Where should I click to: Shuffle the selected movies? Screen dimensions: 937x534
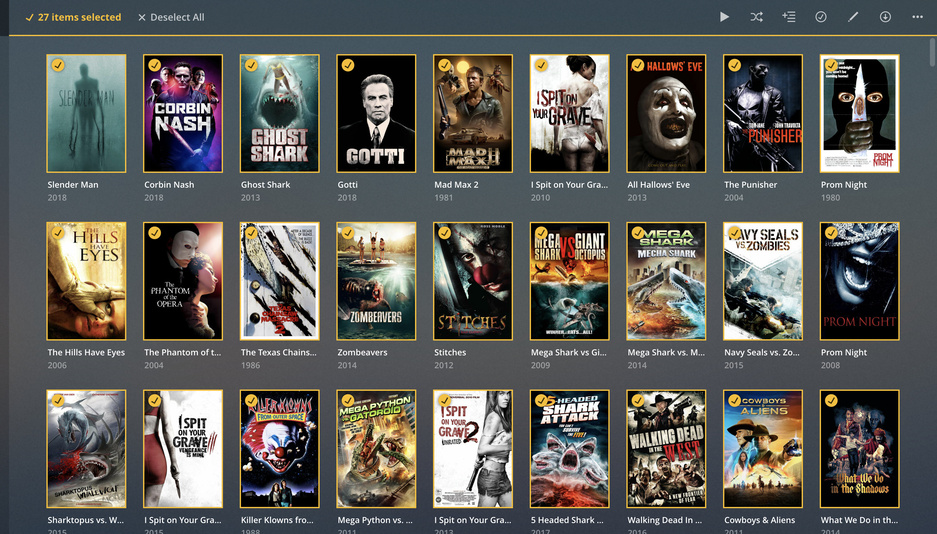(757, 17)
